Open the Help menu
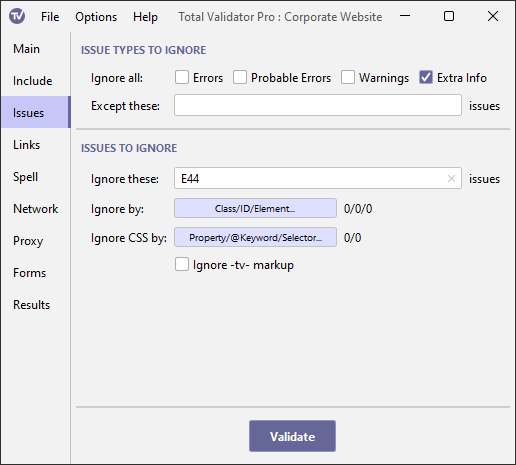This screenshot has height=465, width=516. click(x=145, y=17)
